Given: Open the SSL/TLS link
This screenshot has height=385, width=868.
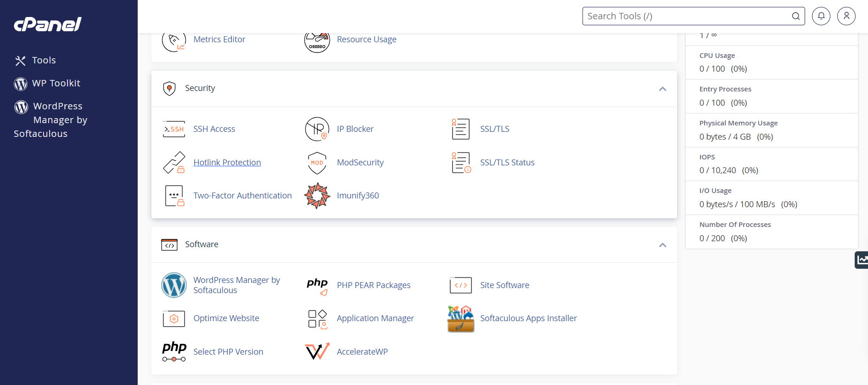Looking at the screenshot, I should pyautogui.click(x=495, y=129).
